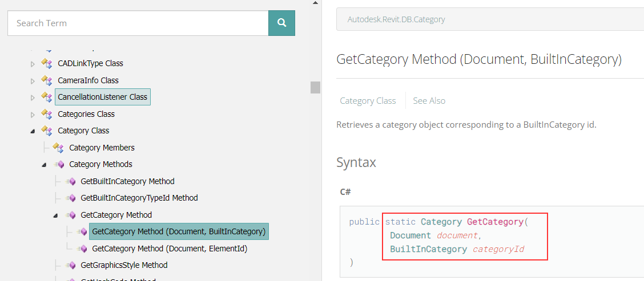This screenshot has width=644, height=281.
Task: Open CADLinkType Class page
Action: [90, 64]
